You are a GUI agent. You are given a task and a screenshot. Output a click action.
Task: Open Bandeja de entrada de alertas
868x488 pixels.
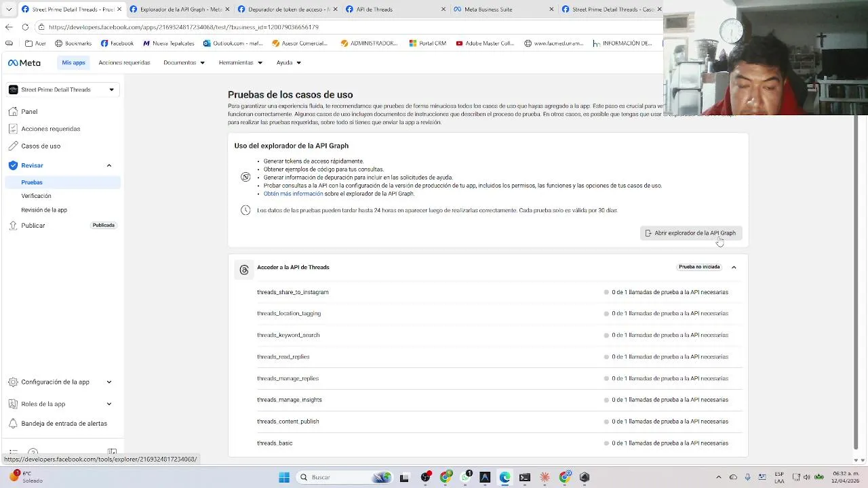click(64, 424)
